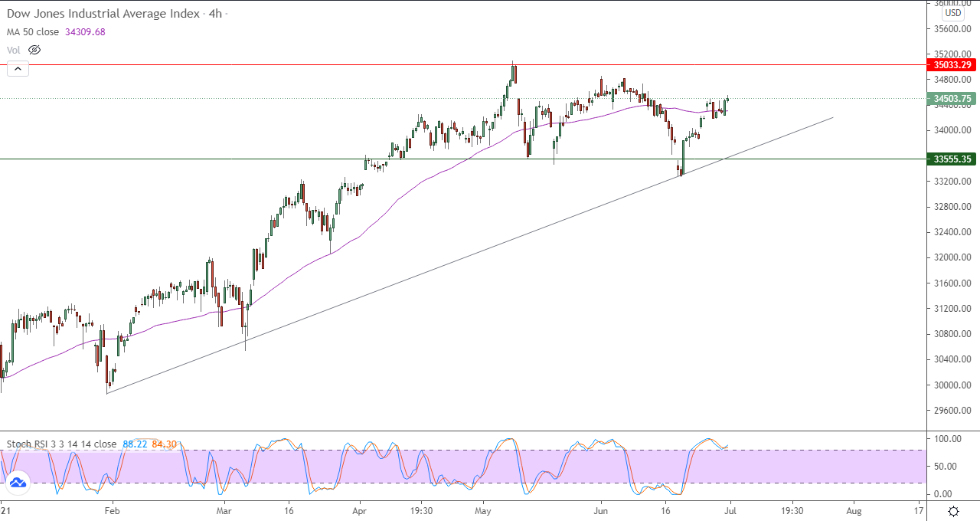980x521 pixels.
Task: Open the USD currency selector
Action: coord(953,12)
